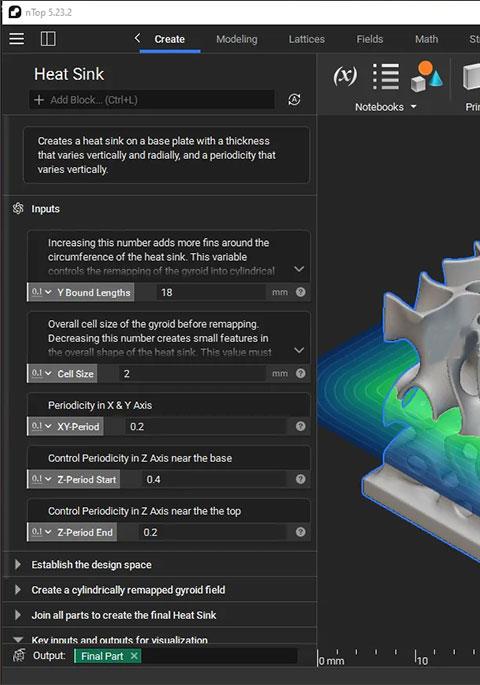Click the Inputs section icon
This screenshot has width=480, height=685.
pyautogui.click(x=18, y=208)
